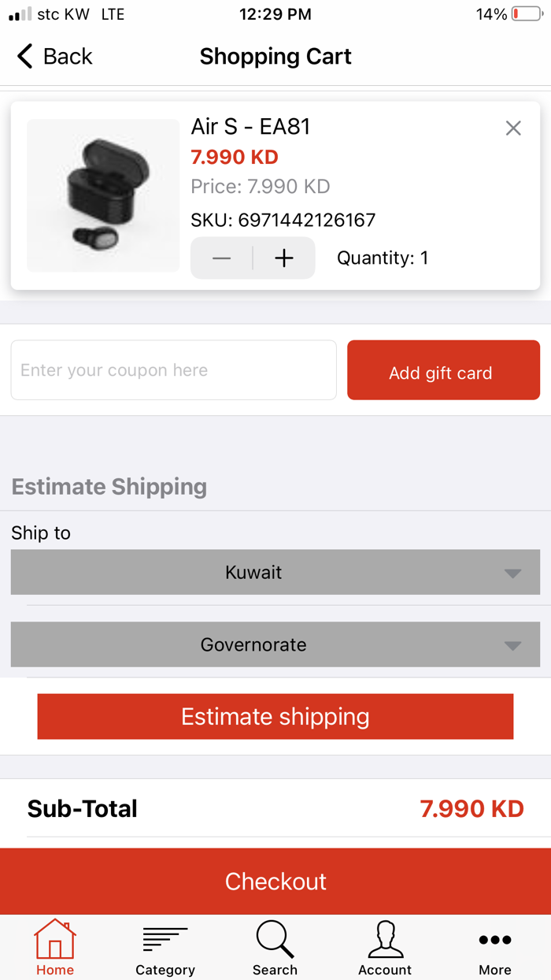Open Category from the bottom bar icon
This screenshot has height=980, width=551.
pyautogui.click(x=165, y=940)
